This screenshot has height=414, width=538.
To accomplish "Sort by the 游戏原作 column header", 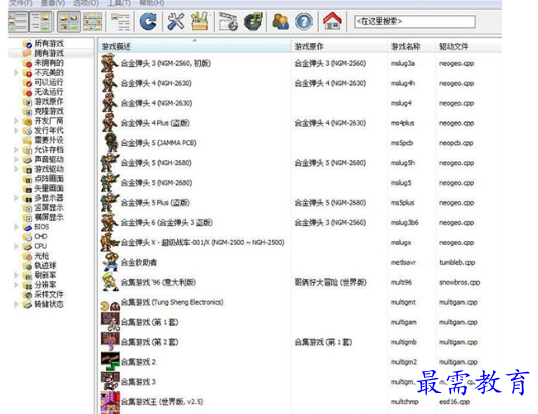I will [339, 46].
